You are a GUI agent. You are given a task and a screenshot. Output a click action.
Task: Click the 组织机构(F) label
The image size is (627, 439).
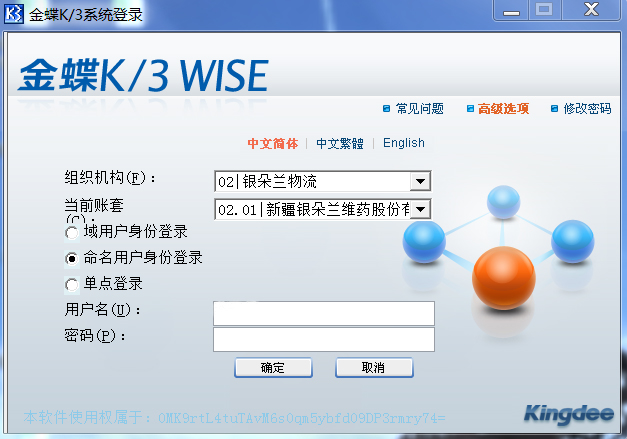point(110,178)
